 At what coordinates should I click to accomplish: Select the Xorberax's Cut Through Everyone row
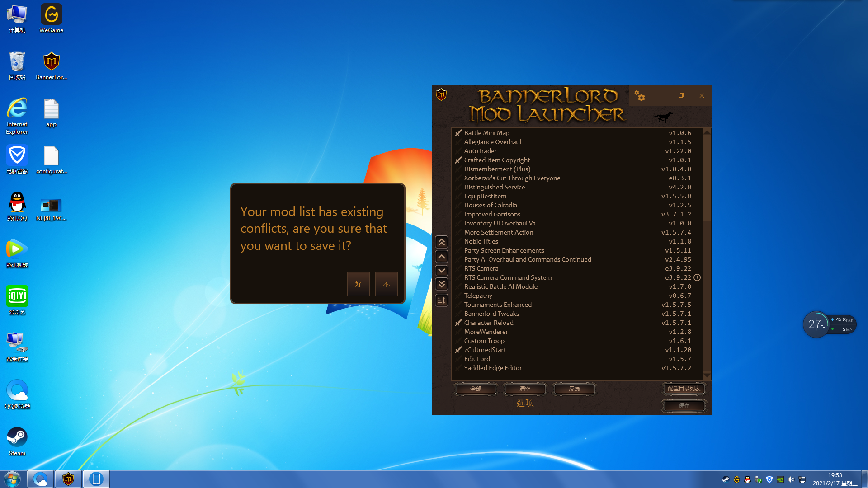[x=577, y=178]
